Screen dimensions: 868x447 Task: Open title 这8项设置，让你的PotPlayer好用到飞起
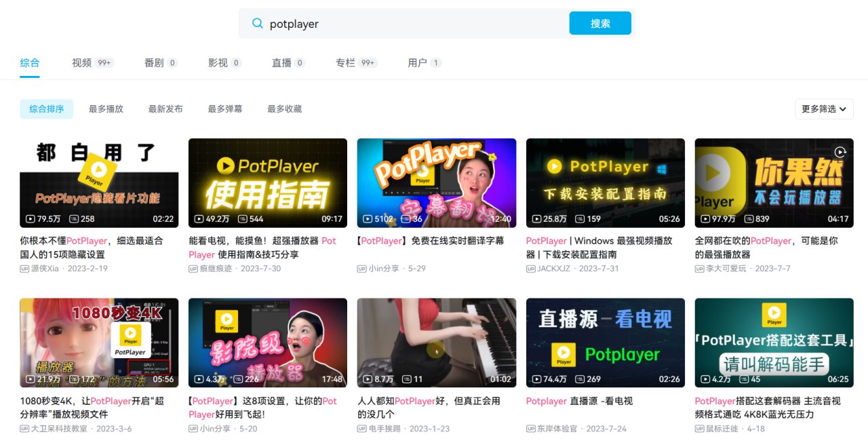[x=262, y=408]
